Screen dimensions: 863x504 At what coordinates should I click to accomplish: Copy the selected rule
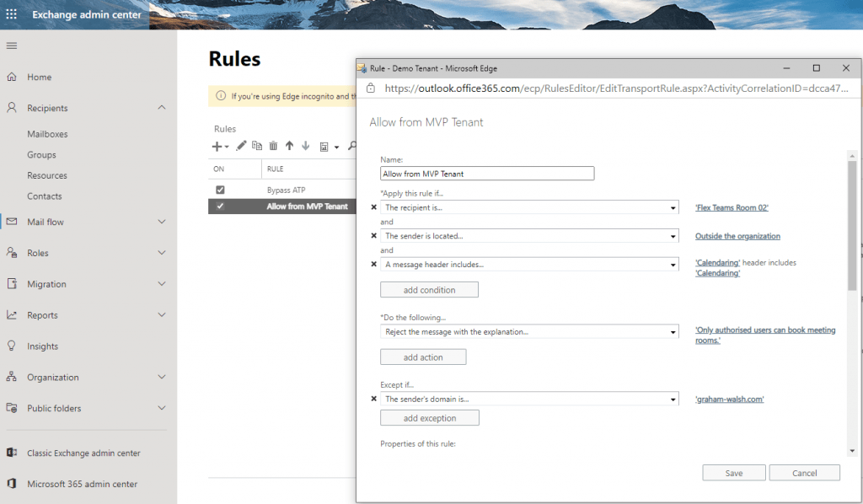[x=257, y=146]
